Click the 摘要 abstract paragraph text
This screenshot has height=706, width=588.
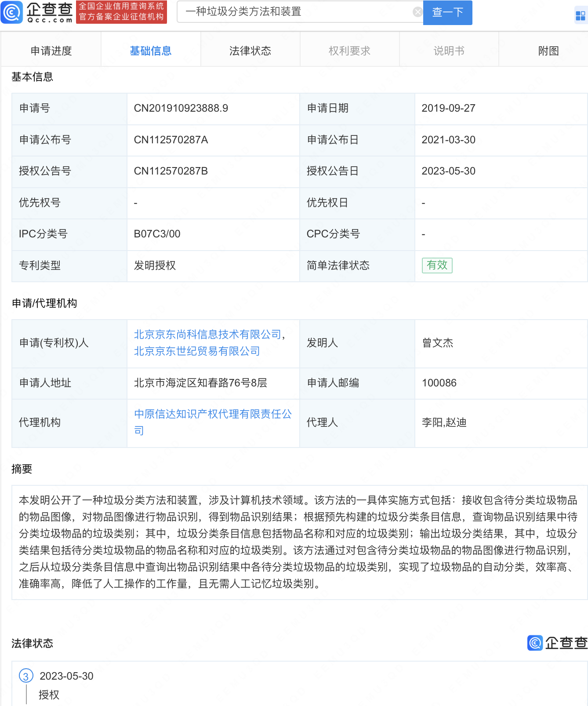298,542
